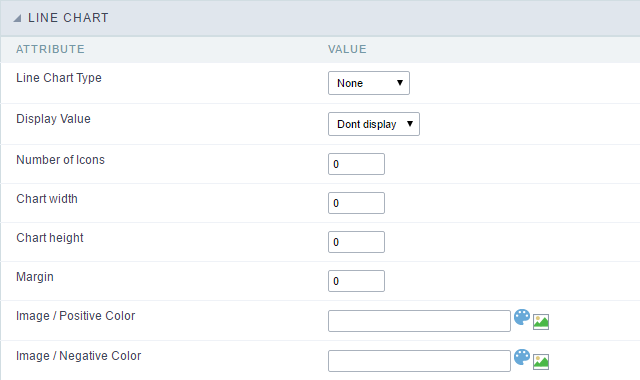This screenshot has height=380, width=640.
Task: Click the Image / Negative Color text field
Action: click(419, 361)
